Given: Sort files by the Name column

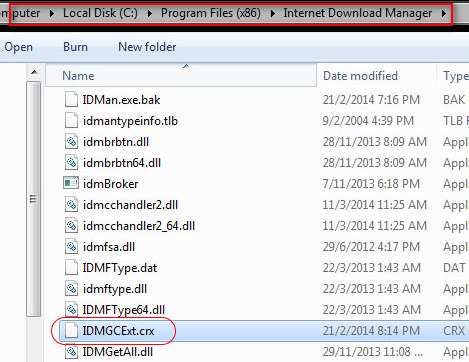Looking at the screenshot, I should [181, 76].
